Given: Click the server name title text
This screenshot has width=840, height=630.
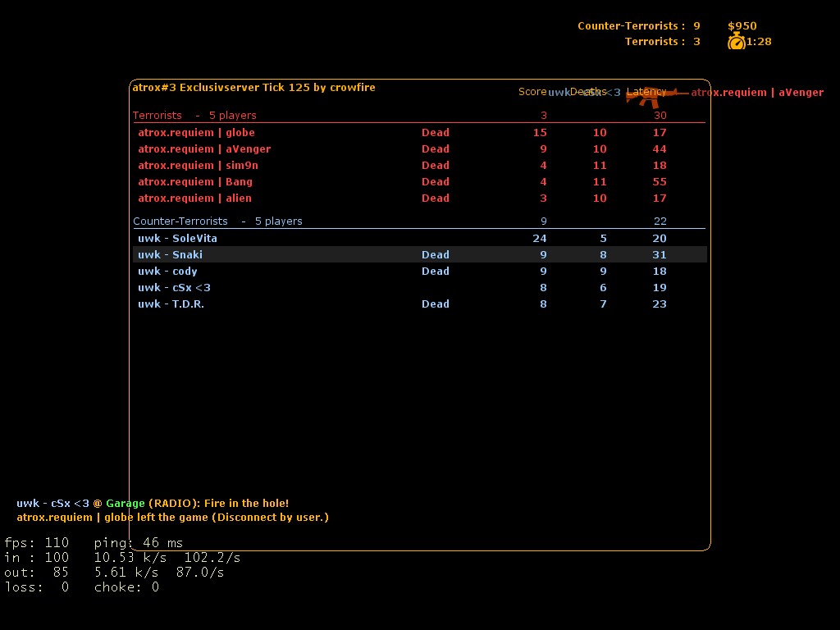Looking at the screenshot, I should pyautogui.click(x=253, y=88).
